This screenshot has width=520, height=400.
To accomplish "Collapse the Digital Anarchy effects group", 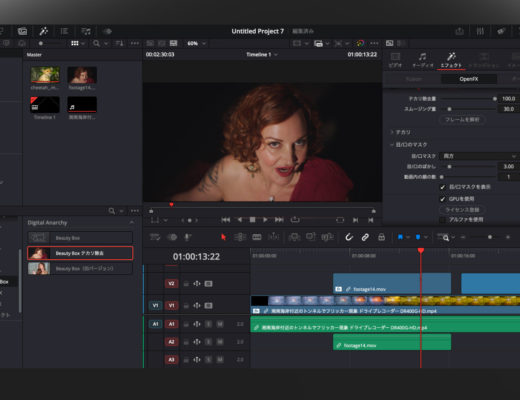I will click(x=132, y=222).
